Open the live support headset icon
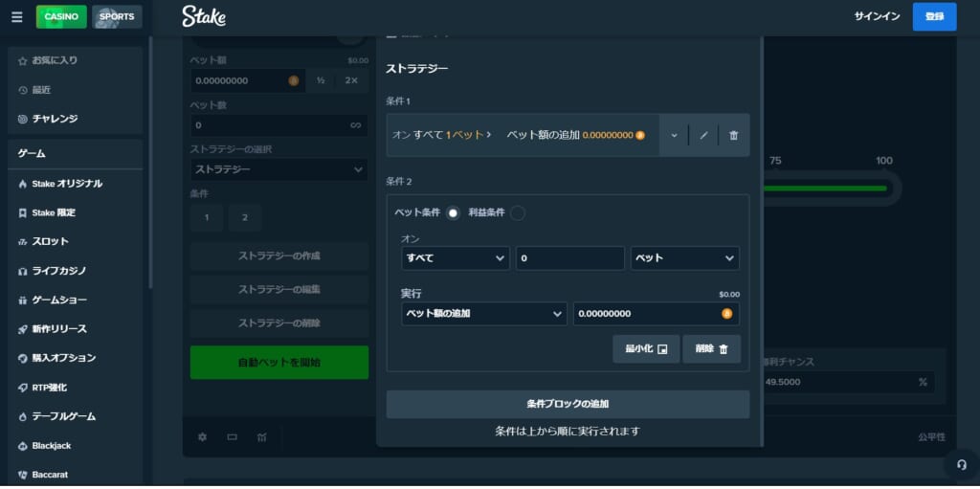The width and height of the screenshot is (980, 489). [961, 465]
